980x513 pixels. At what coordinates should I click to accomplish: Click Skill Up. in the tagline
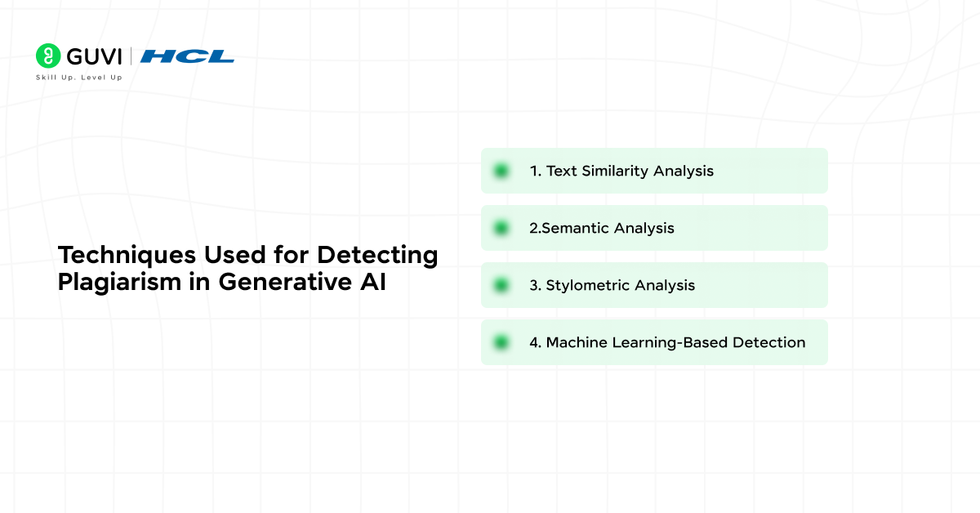point(56,77)
